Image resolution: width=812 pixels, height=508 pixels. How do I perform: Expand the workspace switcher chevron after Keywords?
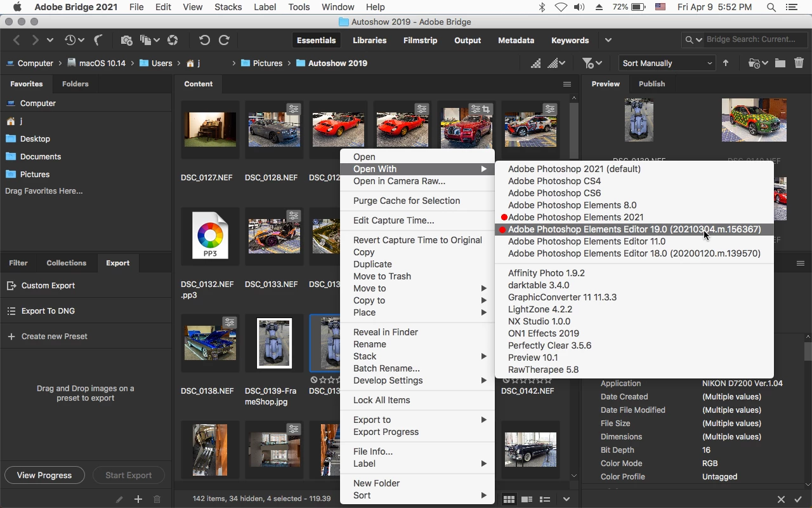(608, 40)
